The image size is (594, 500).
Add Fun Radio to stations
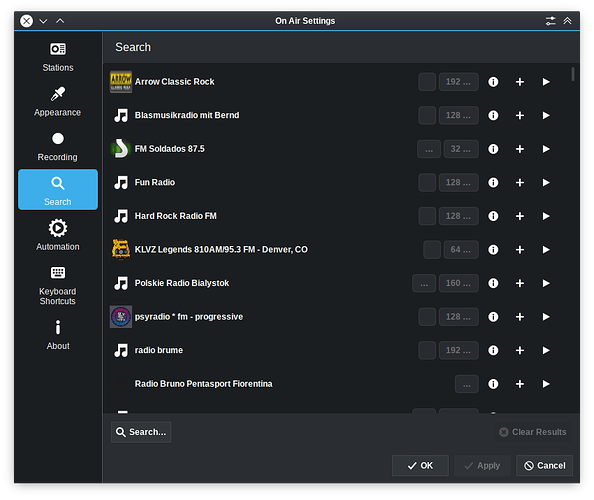[x=520, y=183]
